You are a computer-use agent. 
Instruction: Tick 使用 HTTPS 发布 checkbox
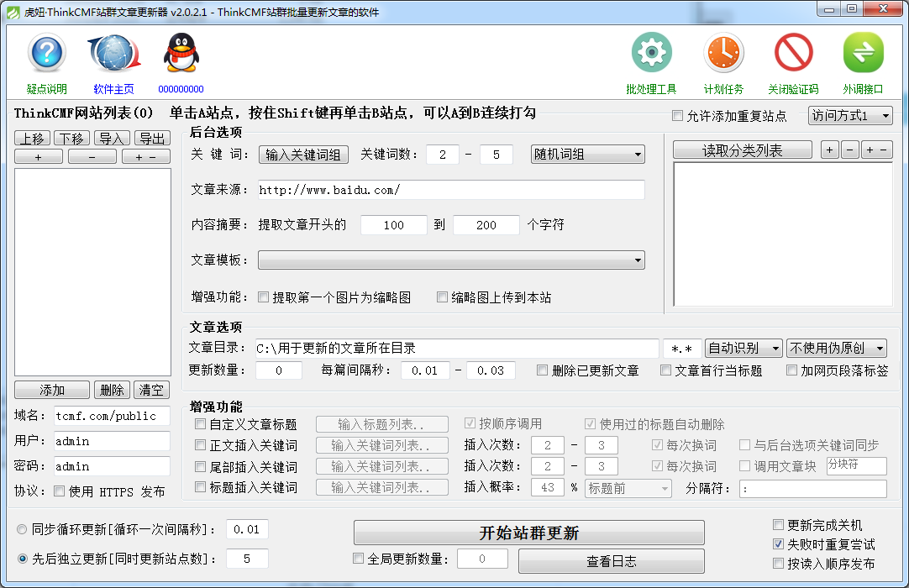click(x=59, y=491)
